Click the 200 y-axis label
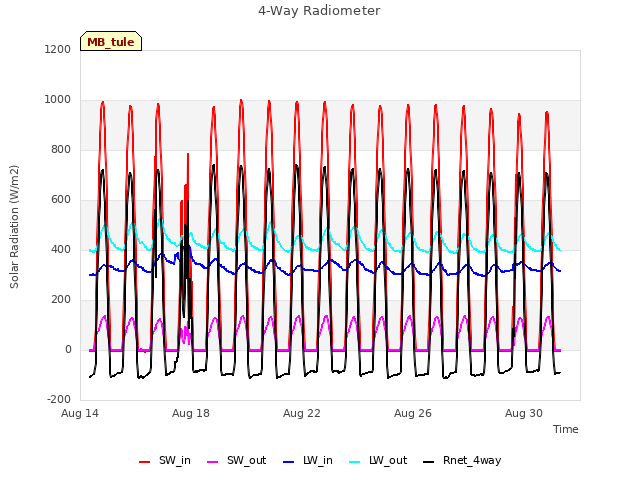Viewport: 640px width, 480px height. click(x=61, y=300)
